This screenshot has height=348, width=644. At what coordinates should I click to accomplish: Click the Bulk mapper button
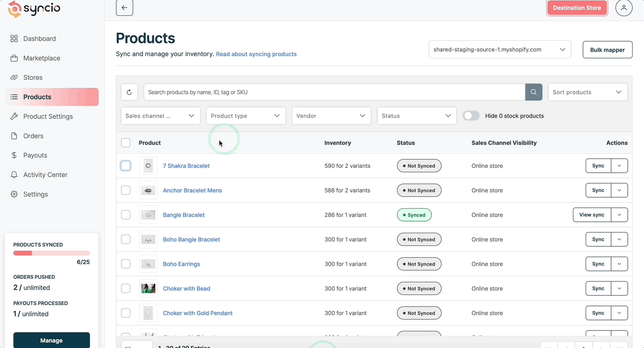coord(607,50)
